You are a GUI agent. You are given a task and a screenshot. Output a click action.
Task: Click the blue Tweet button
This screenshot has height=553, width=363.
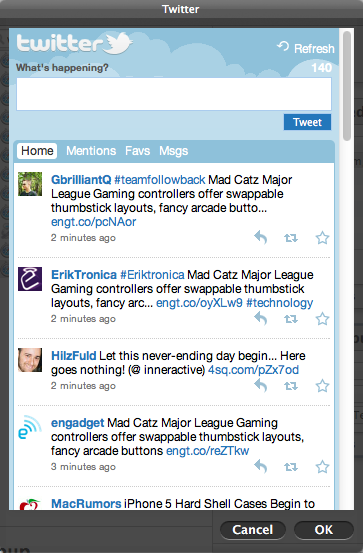tap(307, 122)
